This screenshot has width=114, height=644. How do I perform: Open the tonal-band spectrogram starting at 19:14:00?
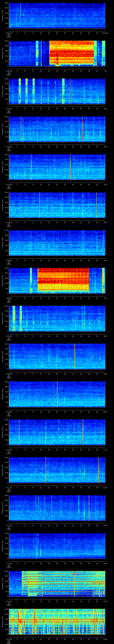tap(57, 584)
